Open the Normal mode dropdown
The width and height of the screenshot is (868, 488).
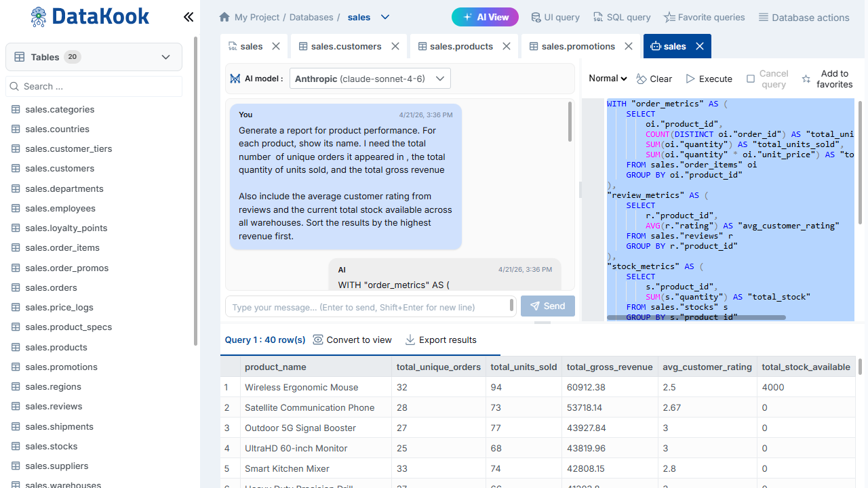point(608,79)
